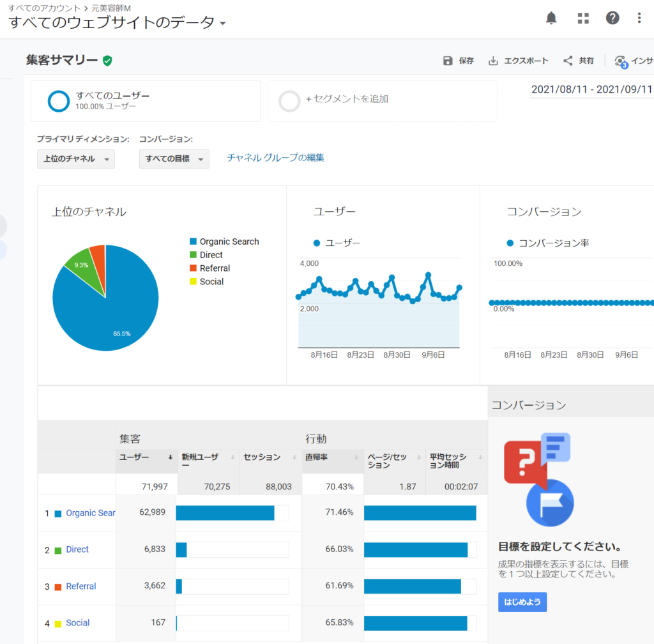Click the share (共有) icon

coord(568,61)
